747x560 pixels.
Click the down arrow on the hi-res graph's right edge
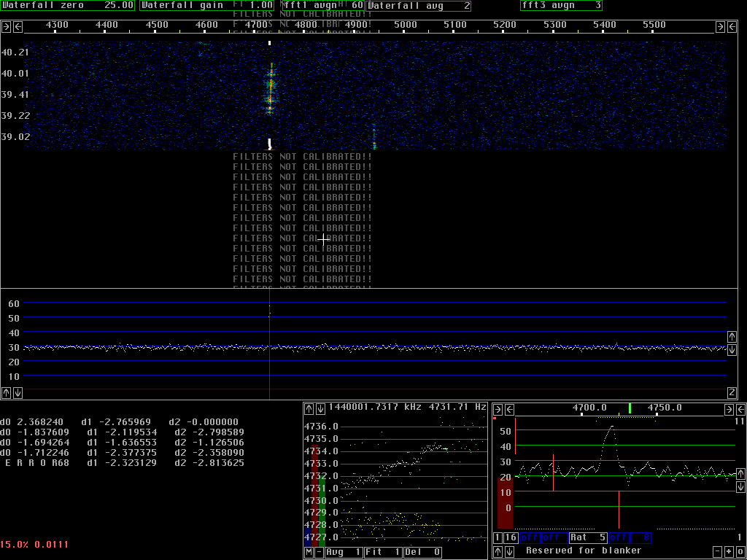click(740, 486)
